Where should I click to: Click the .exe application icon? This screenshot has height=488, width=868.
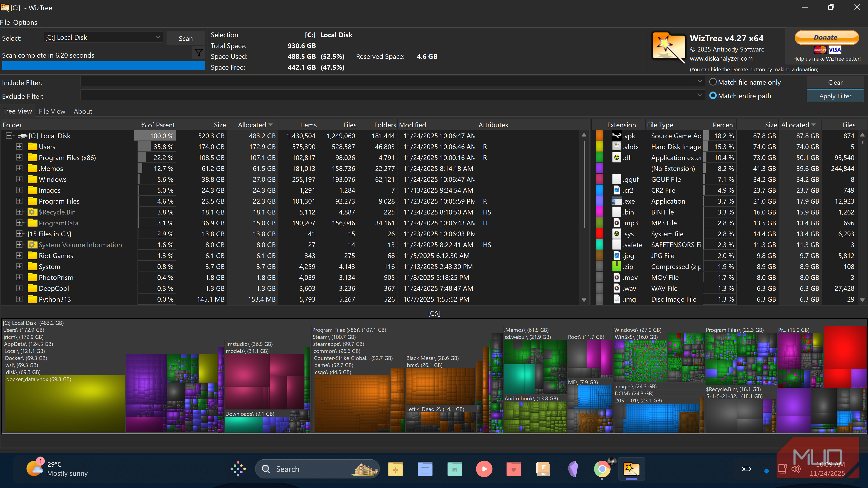[616, 201]
